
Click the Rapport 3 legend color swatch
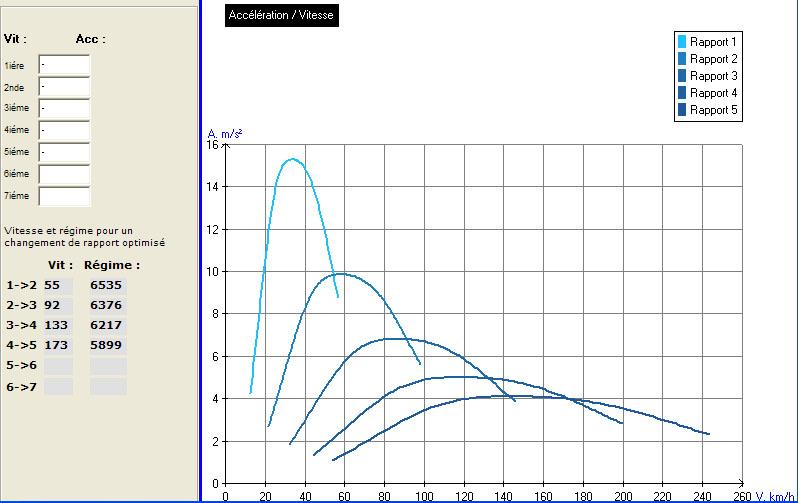click(682, 75)
